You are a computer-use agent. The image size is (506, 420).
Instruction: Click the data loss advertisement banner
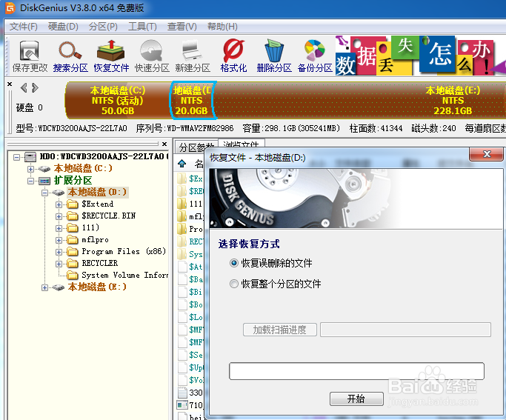[x=419, y=56]
